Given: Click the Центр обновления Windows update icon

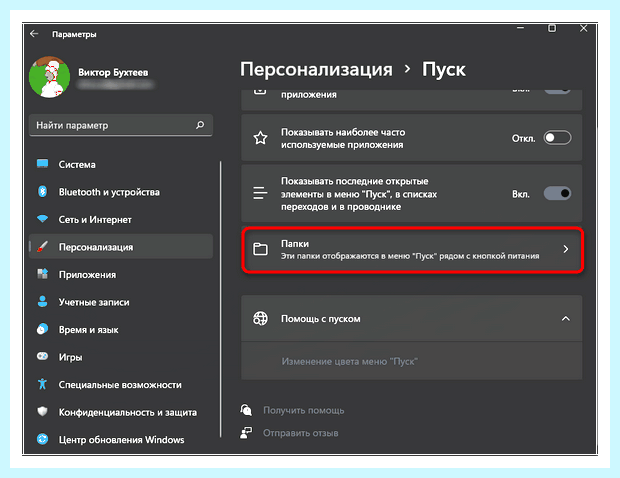Looking at the screenshot, I should [42, 439].
